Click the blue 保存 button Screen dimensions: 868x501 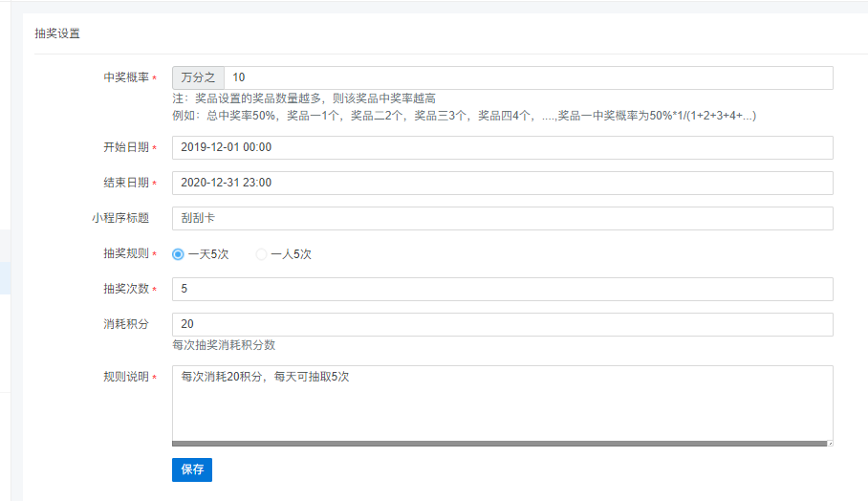[192, 470]
